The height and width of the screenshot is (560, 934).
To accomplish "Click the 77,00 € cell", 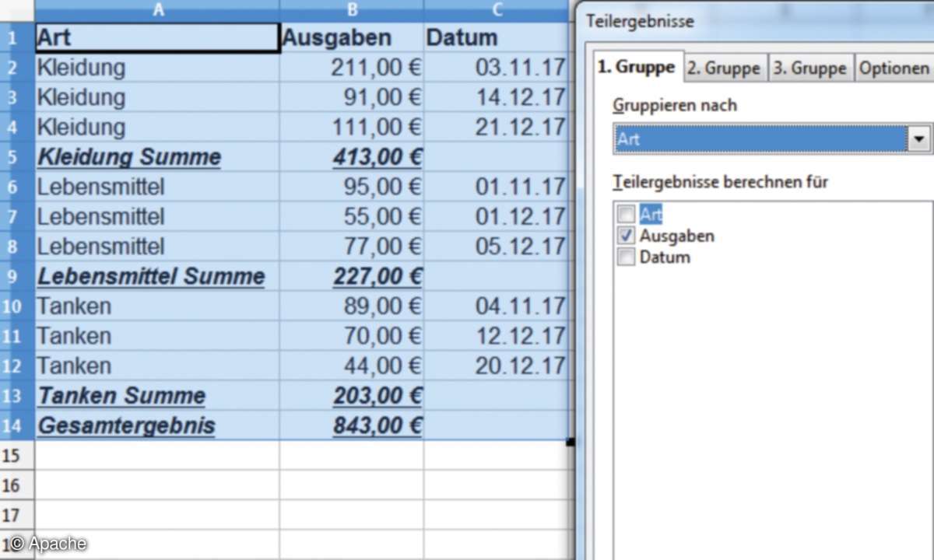I will (x=352, y=247).
